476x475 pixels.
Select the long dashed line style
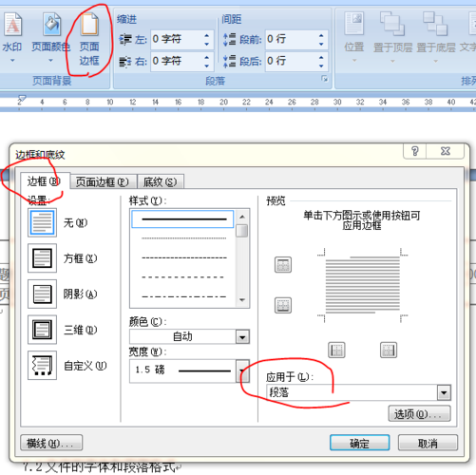(x=183, y=277)
